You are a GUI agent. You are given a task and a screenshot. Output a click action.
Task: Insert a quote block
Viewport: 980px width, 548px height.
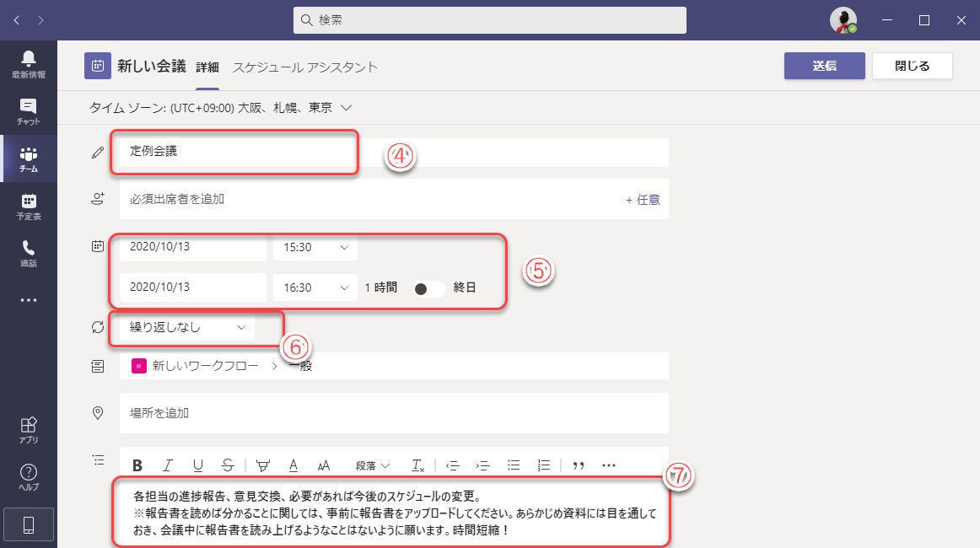point(579,465)
